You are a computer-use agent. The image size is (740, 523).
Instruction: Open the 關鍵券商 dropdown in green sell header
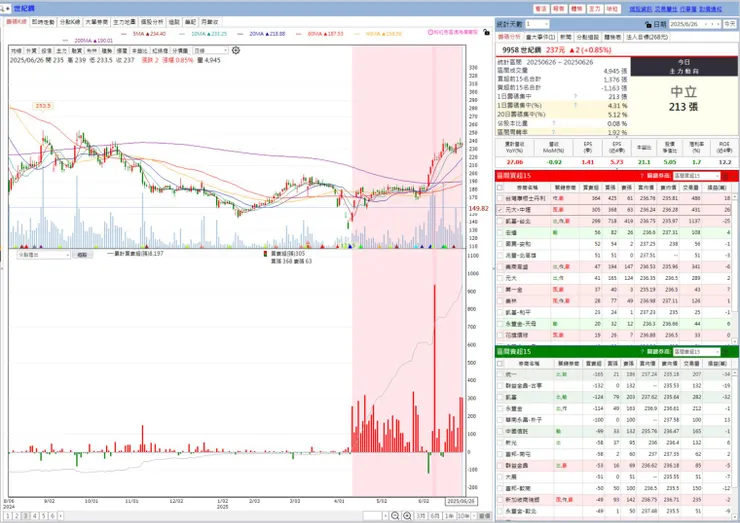pyautogui.click(x=696, y=352)
